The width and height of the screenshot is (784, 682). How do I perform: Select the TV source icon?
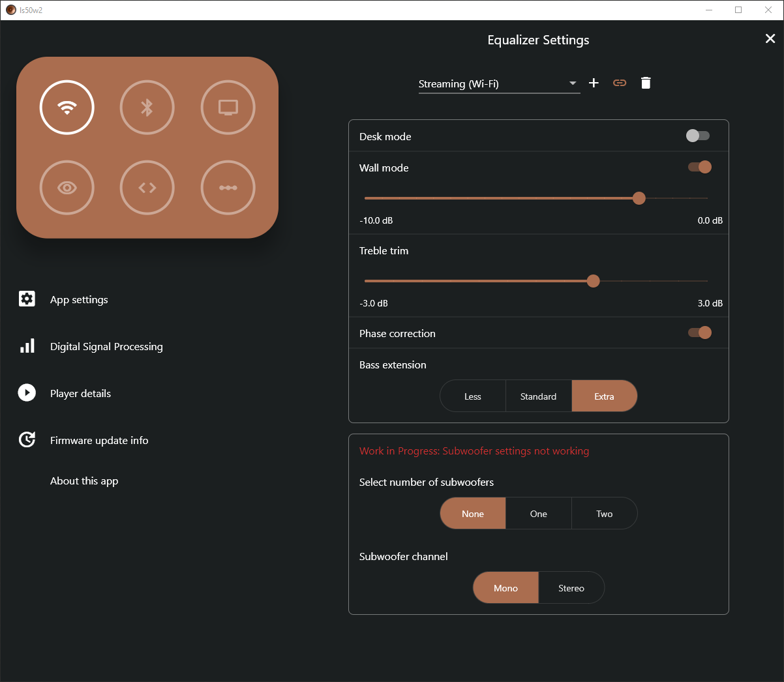coord(228,107)
